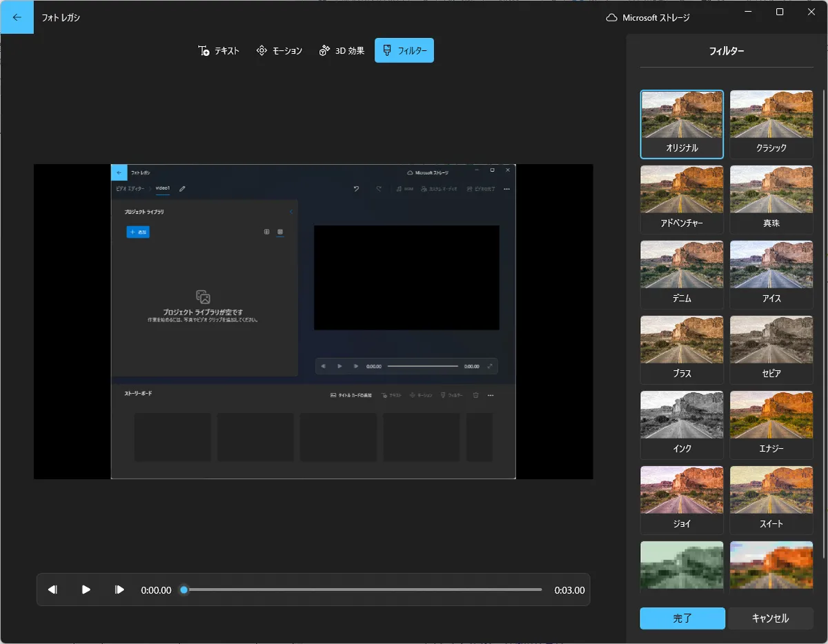828x644 pixels.
Task: Click the playback seek bar
Action: pyautogui.click(x=362, y=590)
